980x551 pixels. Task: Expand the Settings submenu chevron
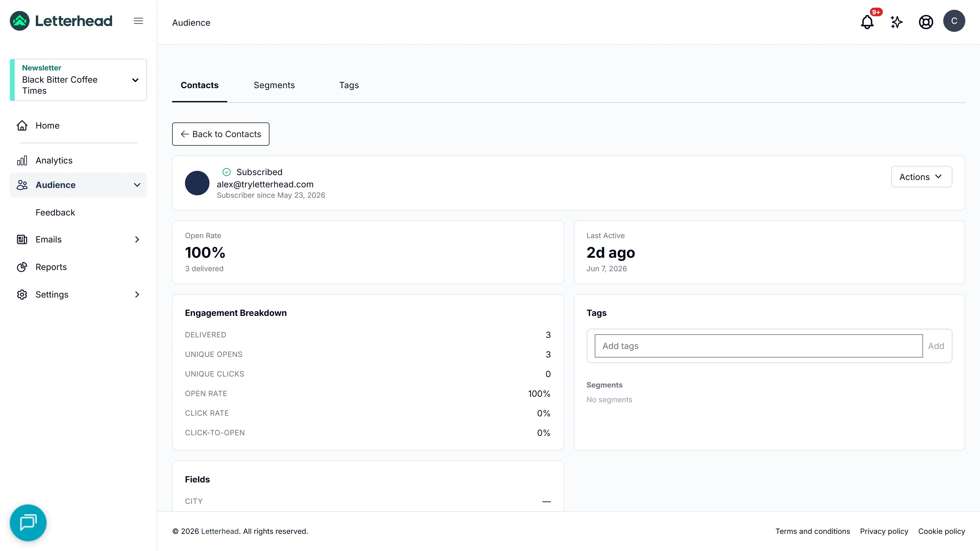137,295
